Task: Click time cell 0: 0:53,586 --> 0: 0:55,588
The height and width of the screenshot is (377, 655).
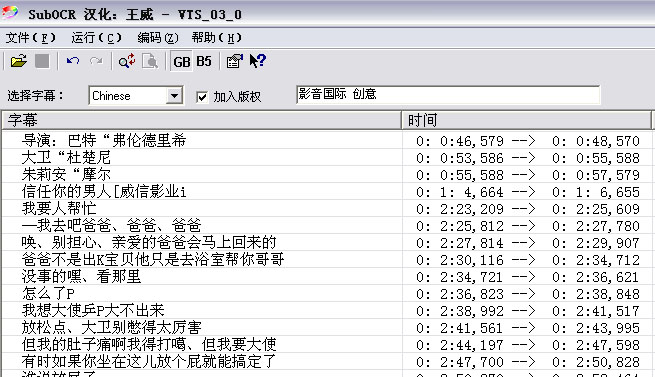Action: [x=528, y=158]
